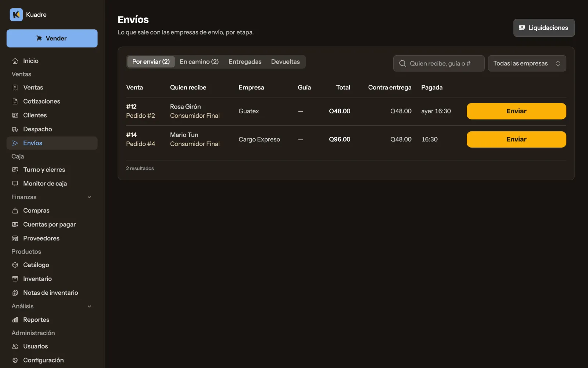This screenshot has height=368, width=588.
Task: Open the Devueltas tab
Action: 286,62
